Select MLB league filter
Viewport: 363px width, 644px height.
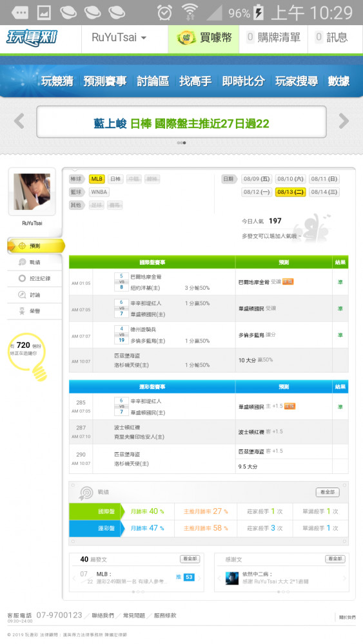[97, 179]
